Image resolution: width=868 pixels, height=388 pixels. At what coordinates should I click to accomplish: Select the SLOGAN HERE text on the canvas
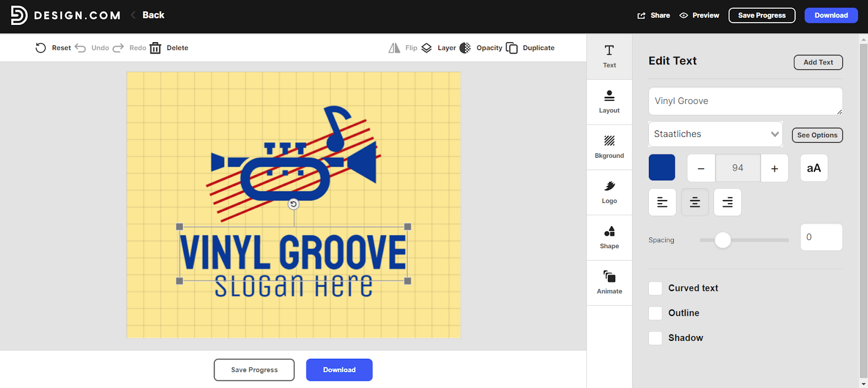[293, 287]
